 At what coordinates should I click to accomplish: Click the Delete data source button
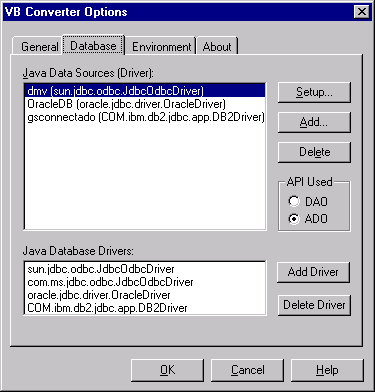tap(314, 152)
